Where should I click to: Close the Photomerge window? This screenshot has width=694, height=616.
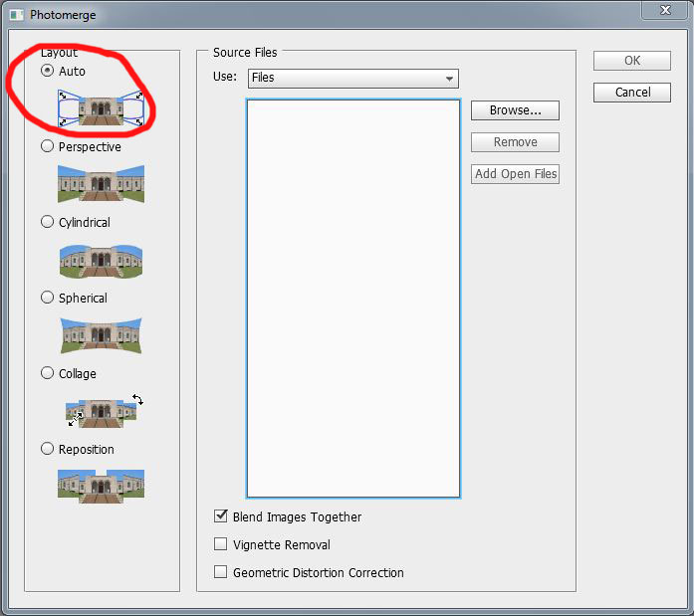click(x=665, y=10)
